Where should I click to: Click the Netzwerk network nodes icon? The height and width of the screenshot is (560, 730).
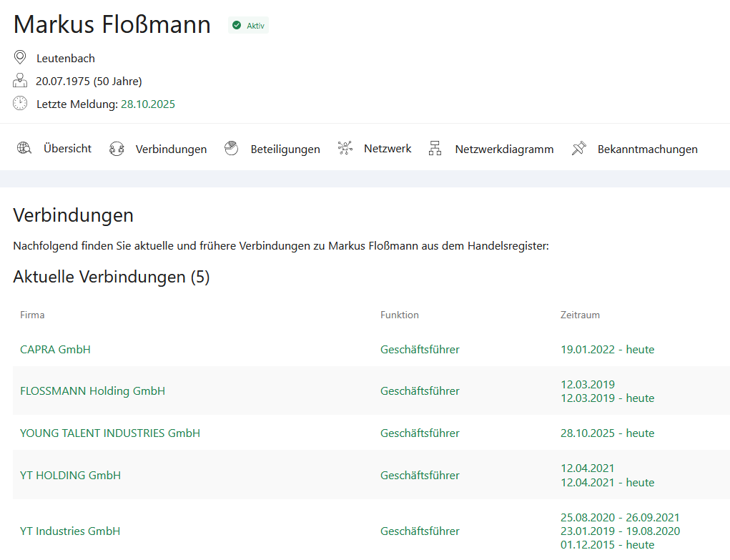[x=345, y=148]
